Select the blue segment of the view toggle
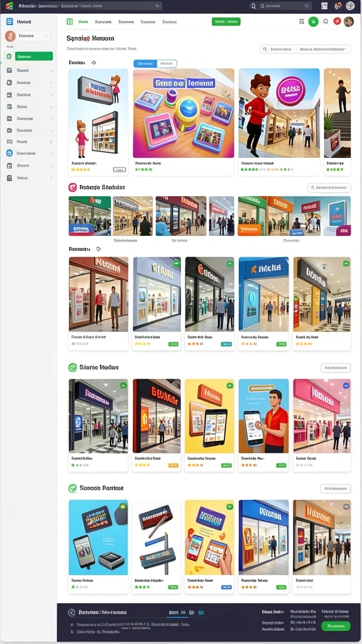 (145, 64)
